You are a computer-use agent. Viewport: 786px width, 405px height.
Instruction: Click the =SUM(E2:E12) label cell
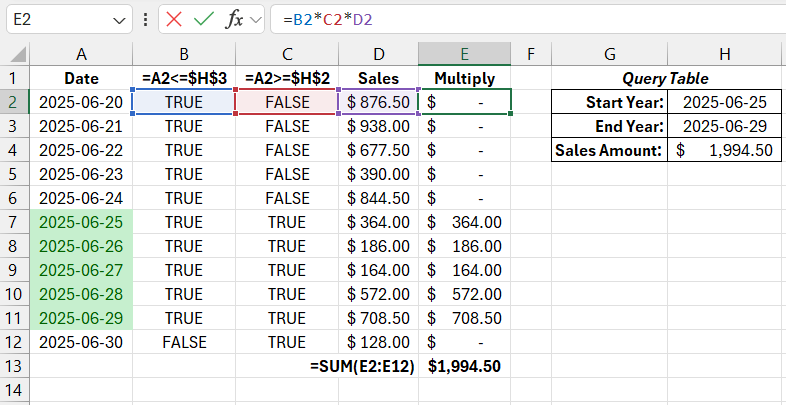point(364,366)
